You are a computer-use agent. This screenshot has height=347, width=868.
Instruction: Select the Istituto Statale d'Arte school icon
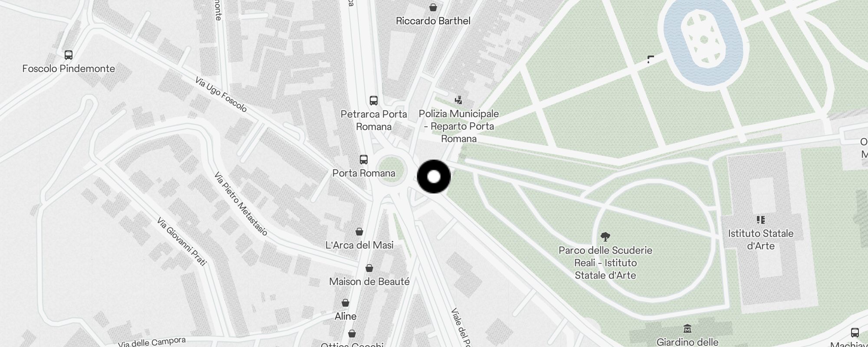(760, 220)
